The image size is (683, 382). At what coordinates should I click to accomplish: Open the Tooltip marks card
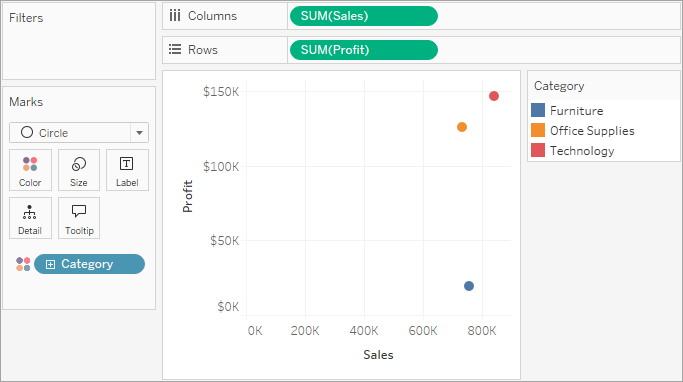79,218
